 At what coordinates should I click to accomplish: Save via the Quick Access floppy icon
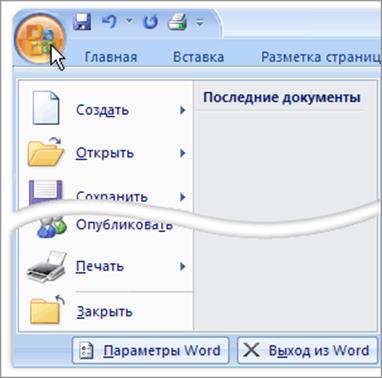(x=82, y=22)
